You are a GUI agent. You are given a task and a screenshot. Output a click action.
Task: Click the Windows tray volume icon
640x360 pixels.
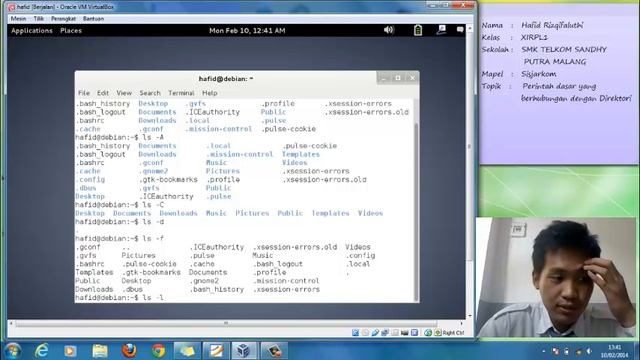click(x=589, y=351)
